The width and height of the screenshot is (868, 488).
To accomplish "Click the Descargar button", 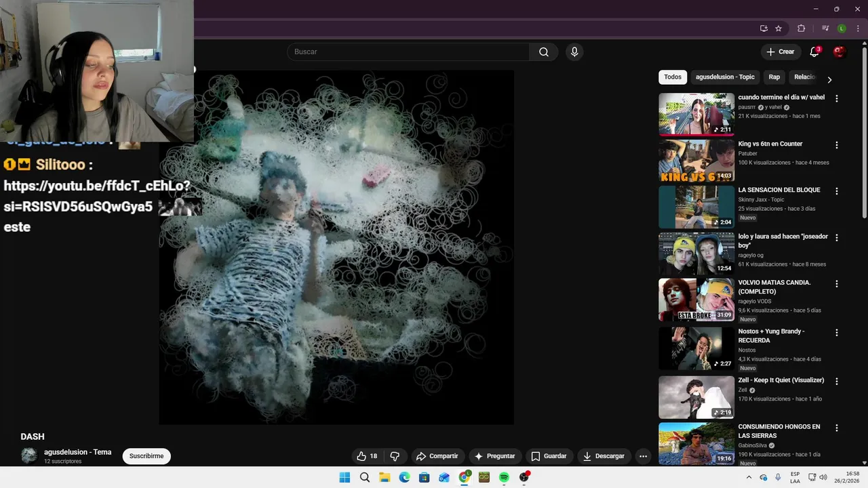I will coord(604,456).
